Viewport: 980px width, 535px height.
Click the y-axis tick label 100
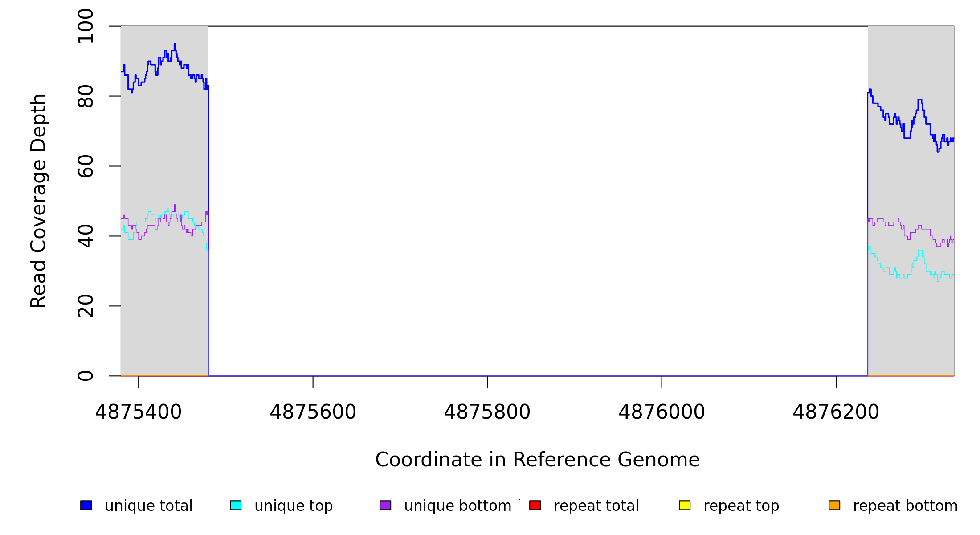[86, 26]
